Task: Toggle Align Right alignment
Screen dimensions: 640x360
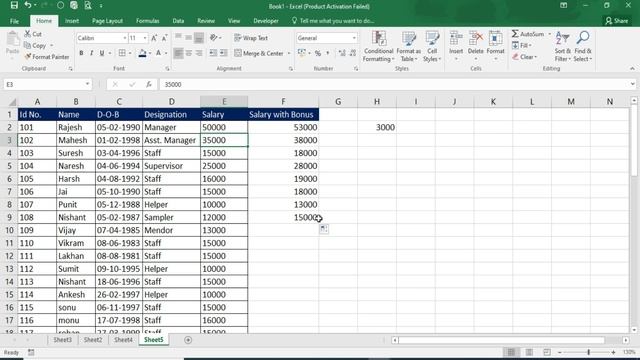Action: pyautogui.click(x=199, y=53)
